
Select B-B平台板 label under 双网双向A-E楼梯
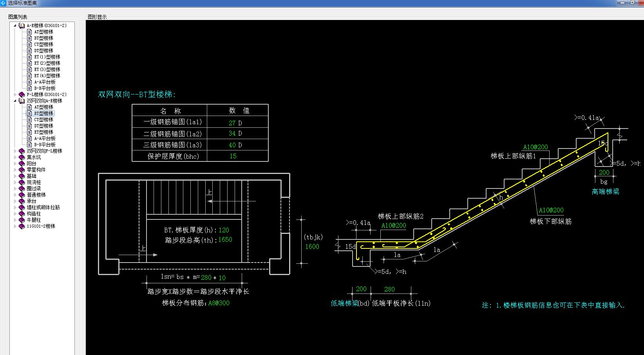45,145
